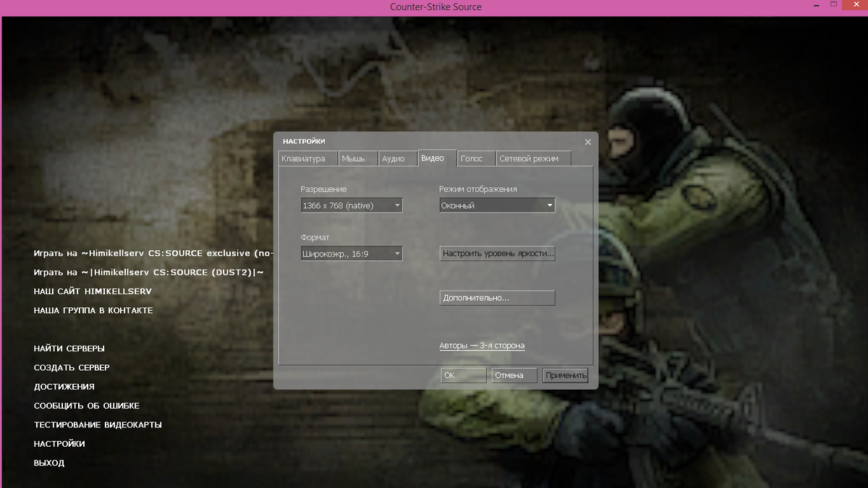Select СООБЩИТЬ ОБ ОШИБКЕ menu item
The width and height of the screenshot is (868, 488).
[x=87, y=406]
